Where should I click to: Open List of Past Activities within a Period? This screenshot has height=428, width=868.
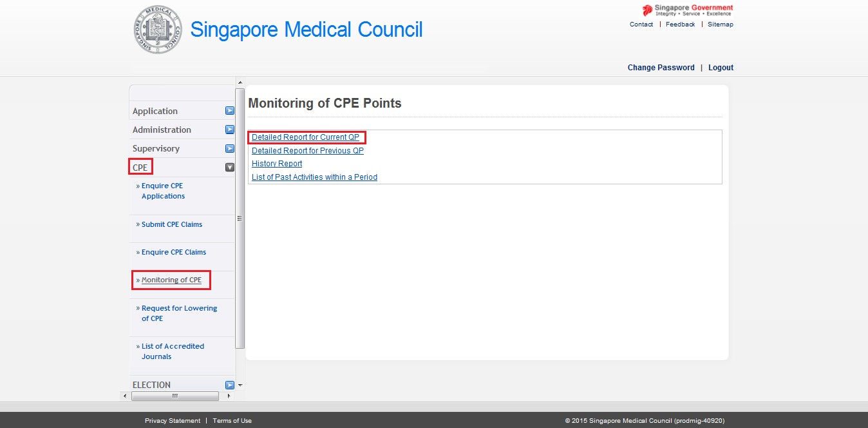click(314, 177)
